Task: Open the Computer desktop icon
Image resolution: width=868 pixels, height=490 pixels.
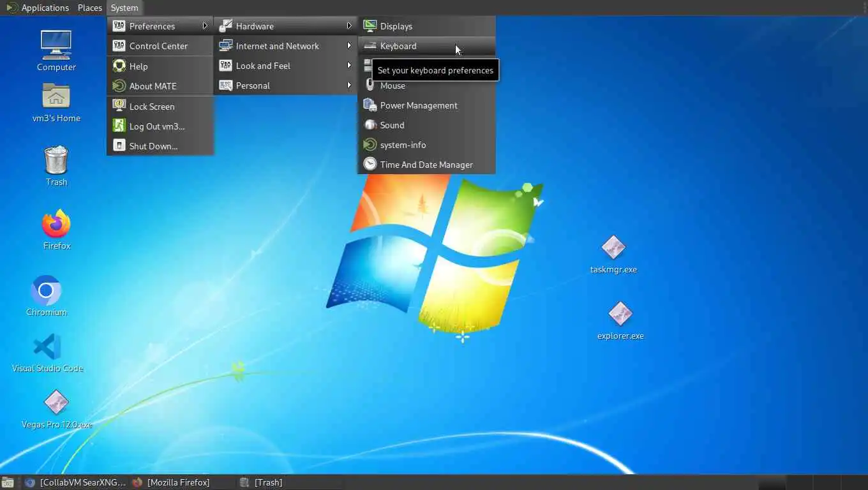Action: click(x=56, y=50)
